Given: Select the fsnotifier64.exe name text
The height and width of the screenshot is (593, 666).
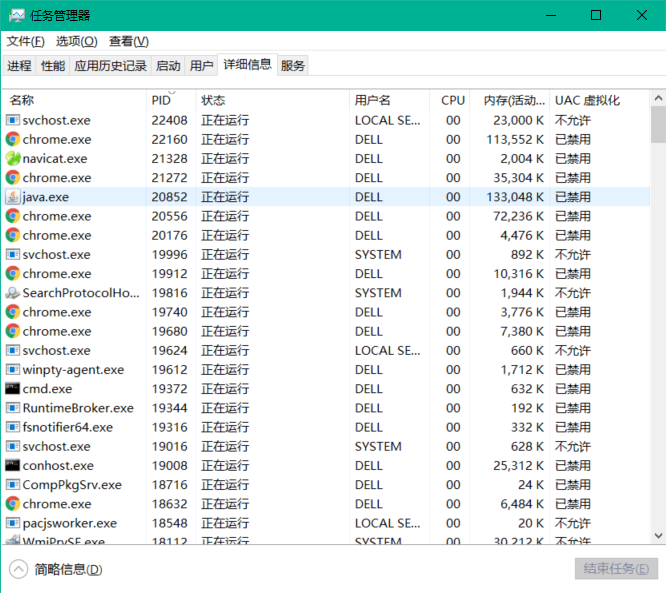Looking at the screenshot, I should (68, 427).
